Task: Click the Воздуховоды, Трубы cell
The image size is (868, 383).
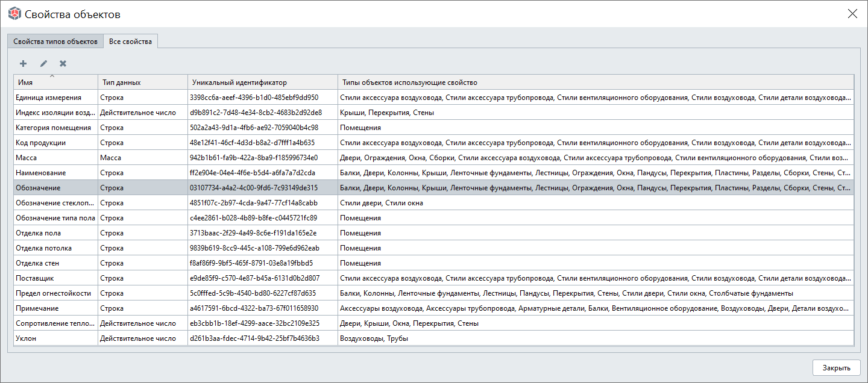Action: pyautogui.click(x=596, y=338)
